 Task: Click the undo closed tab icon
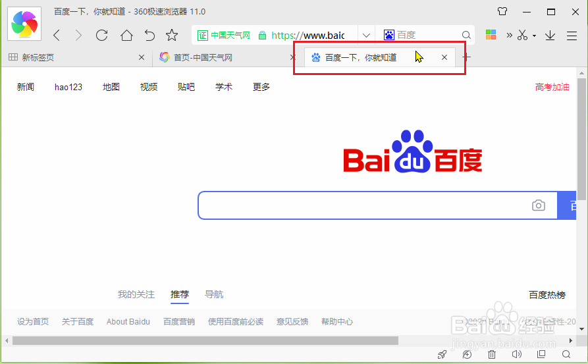(x=149, y=36)
